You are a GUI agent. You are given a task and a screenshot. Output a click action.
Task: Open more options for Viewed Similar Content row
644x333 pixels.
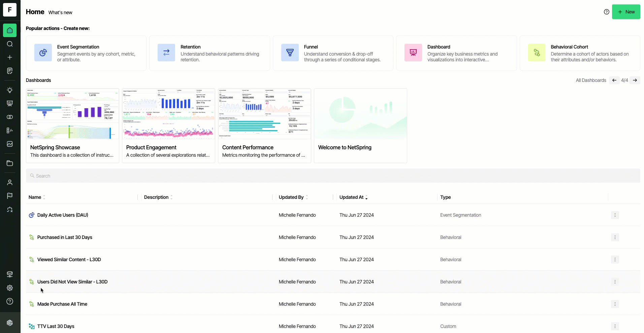(x=615, y=260)
